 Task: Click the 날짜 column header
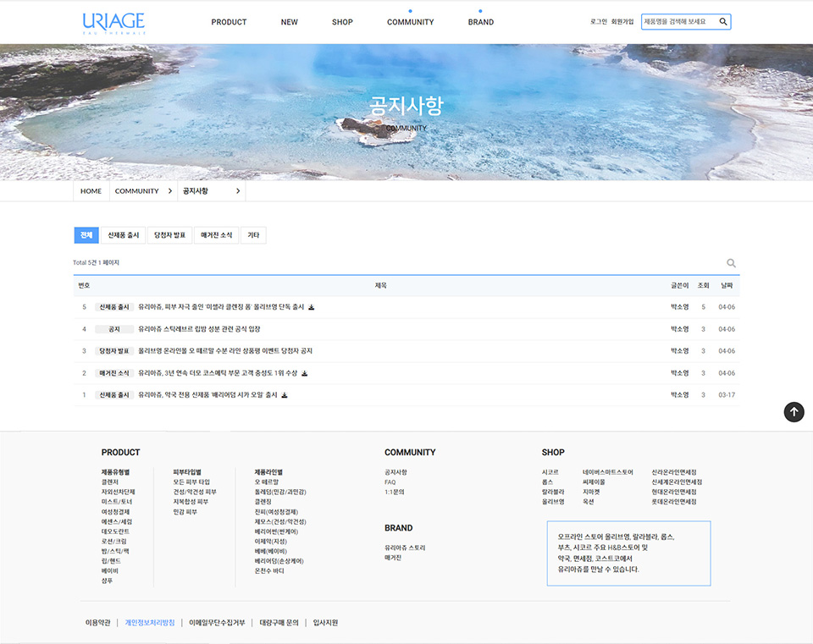727,285
